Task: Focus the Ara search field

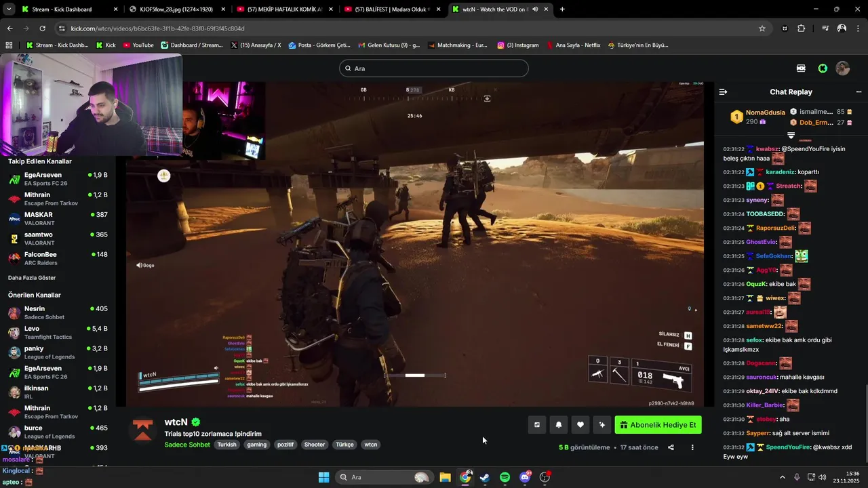Action: pyautogui.click(x=434, y=68)
